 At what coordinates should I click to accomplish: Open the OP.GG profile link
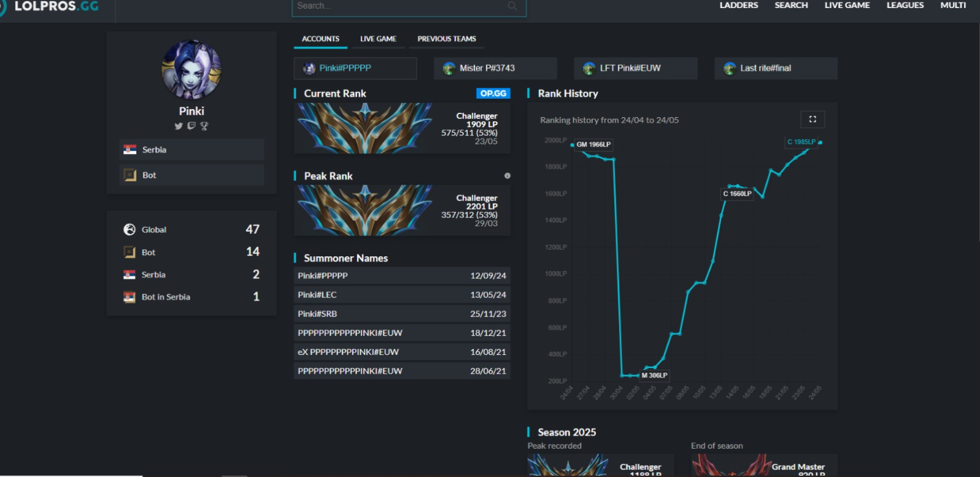493,93
